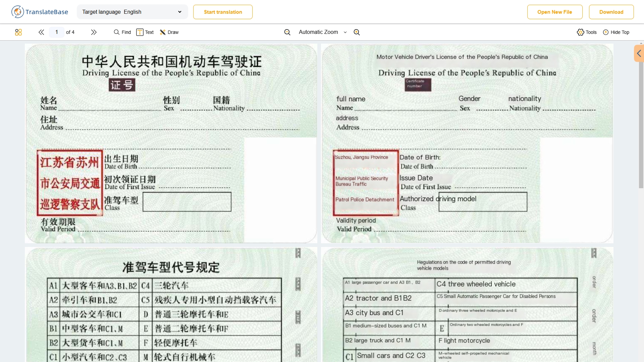The image size is (644, 362).
Task: Click 'Small cars and C2 C3' cell
Action: tap(391, 356)
